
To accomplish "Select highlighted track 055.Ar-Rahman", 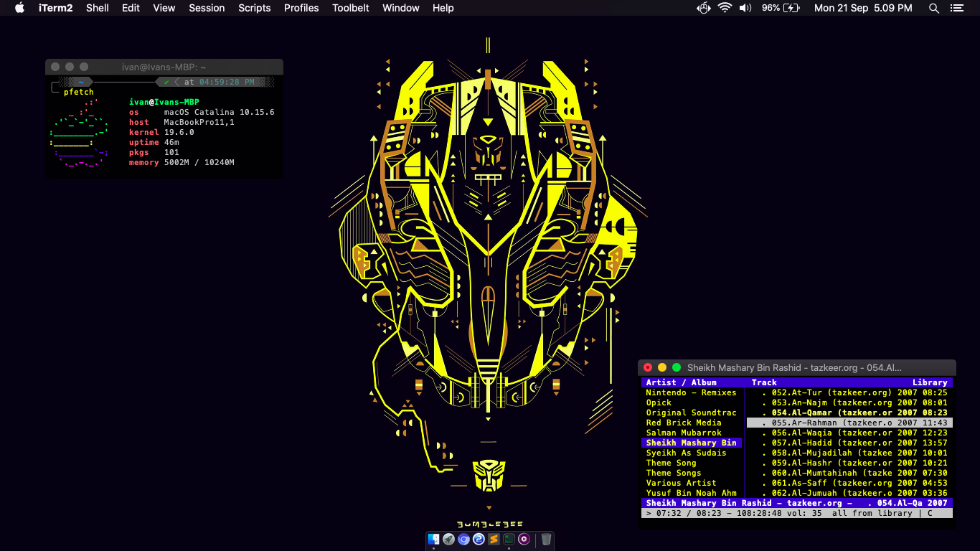I will (x=849, y=423).
